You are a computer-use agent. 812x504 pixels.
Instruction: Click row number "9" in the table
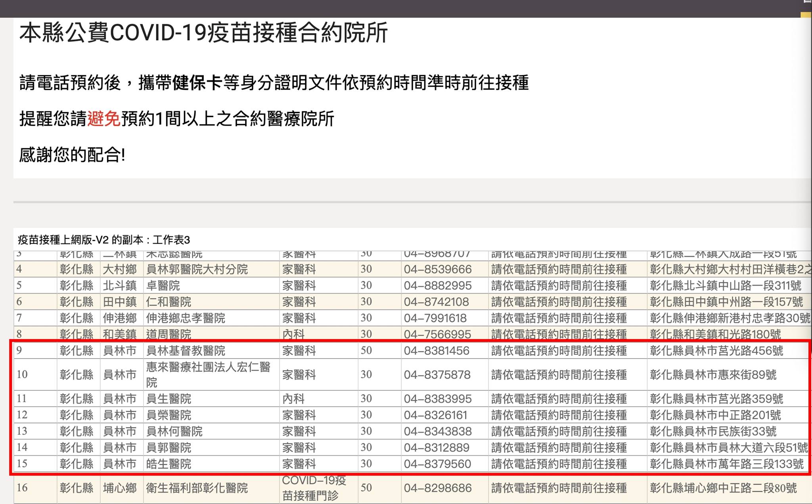19,350
